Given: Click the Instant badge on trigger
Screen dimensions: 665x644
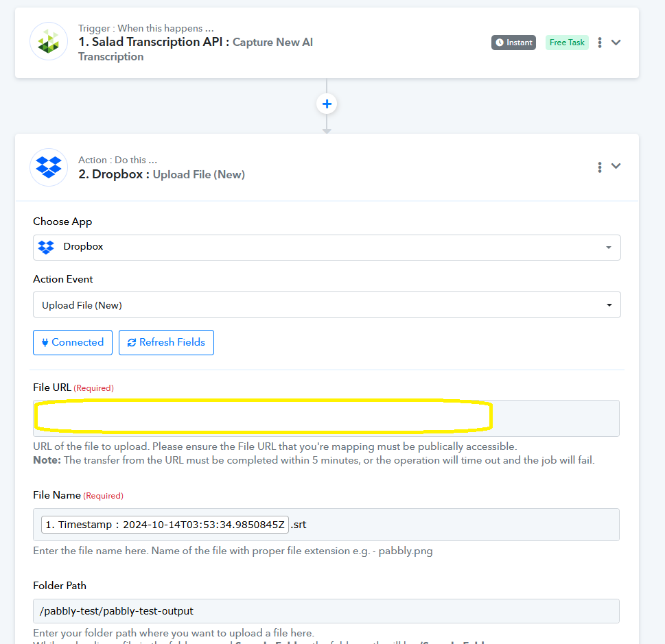Looking at the screenshot, I should pos(513,43).
